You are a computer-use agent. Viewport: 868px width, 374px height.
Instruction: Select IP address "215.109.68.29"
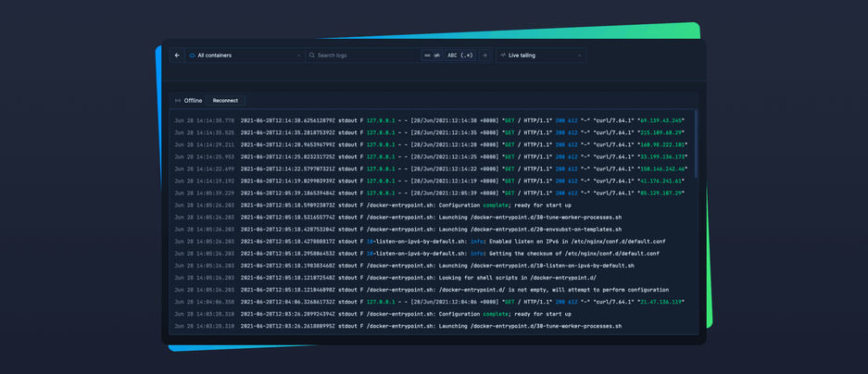662,132
